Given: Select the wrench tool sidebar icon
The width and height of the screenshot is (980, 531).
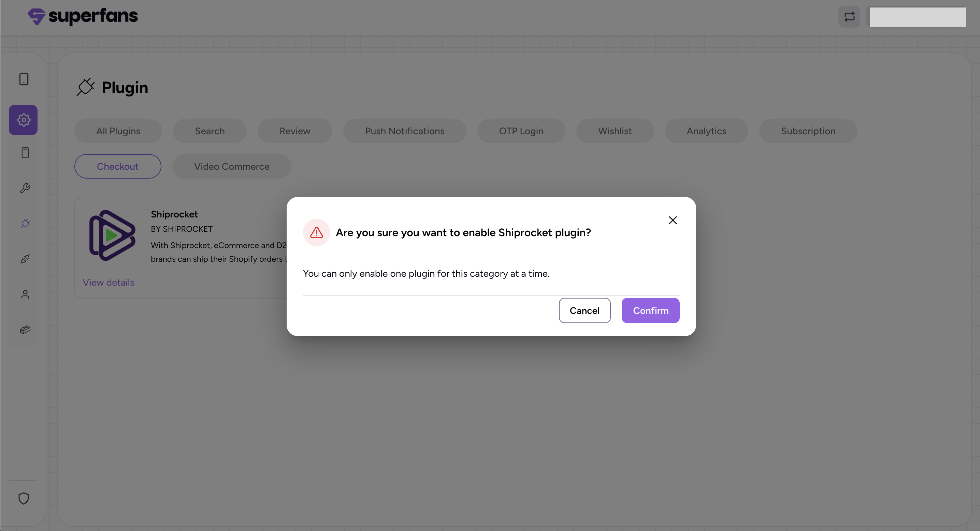Looking at the screenshot, I should click(25, 188).
